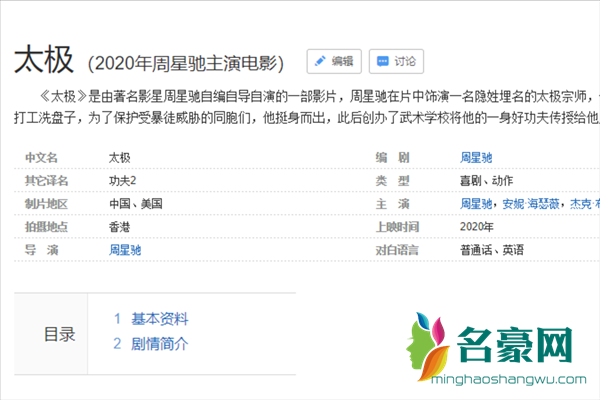Image resolution: width=600 pixels, height=400 pixels.
Task: Click the 上映时间 field label
Action: (x=397, y=227)
